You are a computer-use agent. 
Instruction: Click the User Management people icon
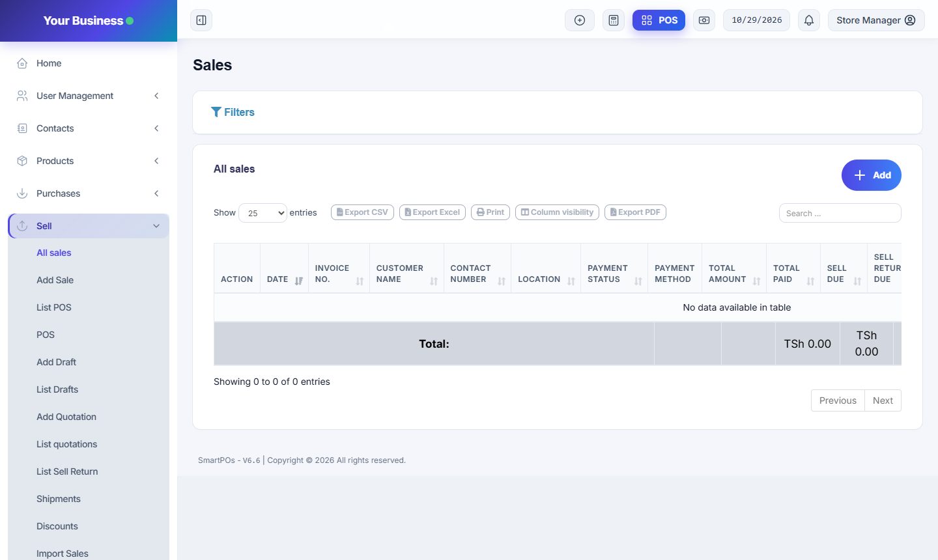[x=22, y=96]
